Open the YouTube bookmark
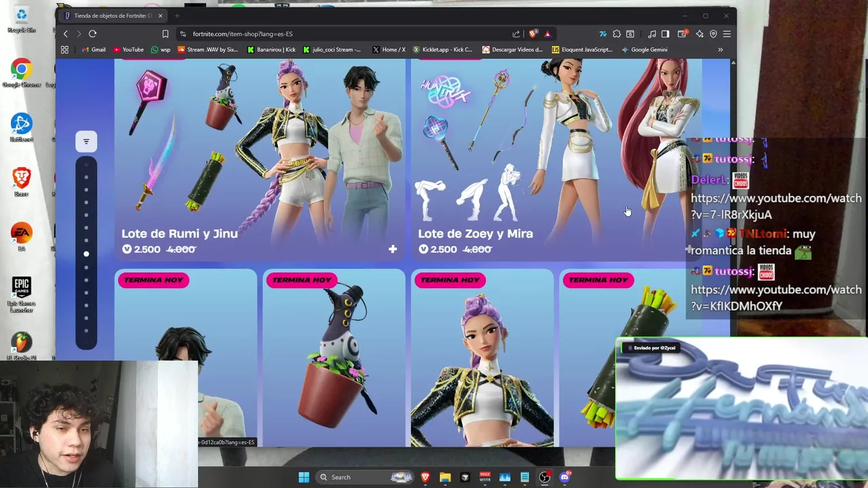The height and width of the screenshot is (488, 868). [128, 49]
